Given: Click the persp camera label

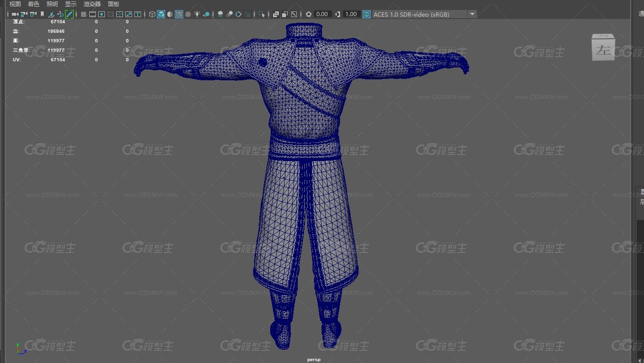Looking at the screenshot, I should tap(314, 360).
